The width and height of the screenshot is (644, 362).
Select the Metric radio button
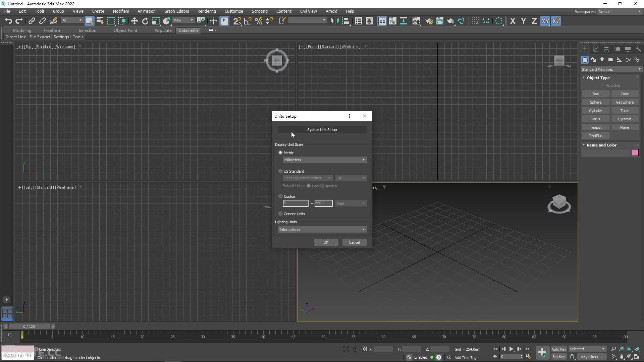click(280, 153)
